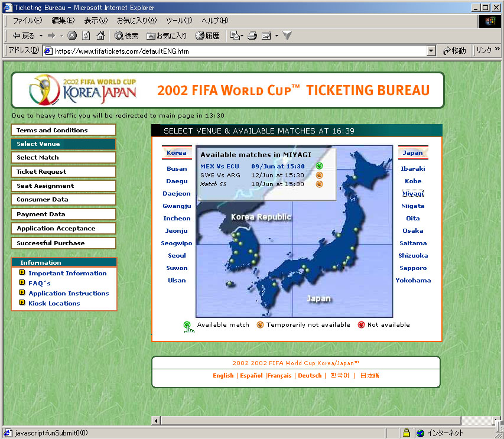Open Terms and Conditions step
This screenshot has width=504, height=439.
(x=63, y=130)
